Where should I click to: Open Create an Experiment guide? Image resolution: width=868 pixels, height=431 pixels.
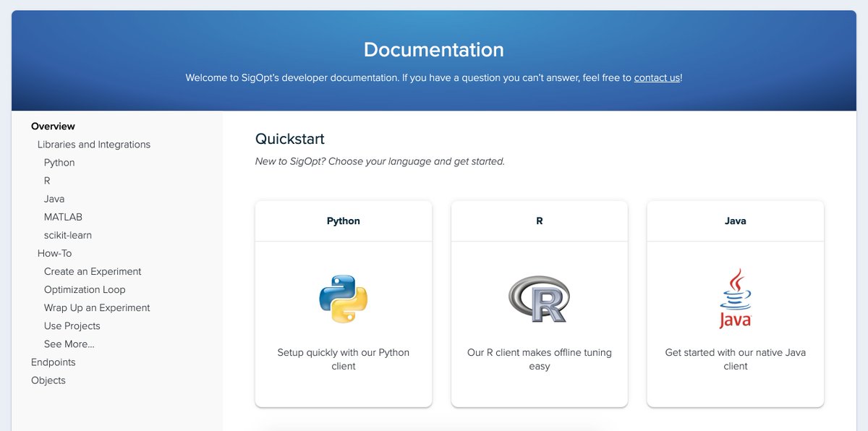93,271
